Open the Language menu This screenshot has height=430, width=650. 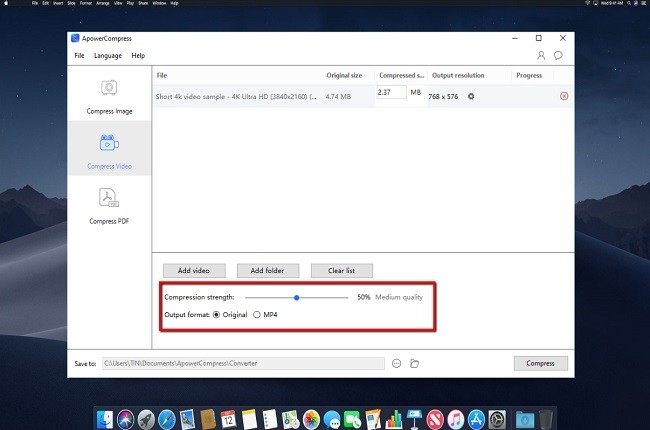click(x=108, y=56)
